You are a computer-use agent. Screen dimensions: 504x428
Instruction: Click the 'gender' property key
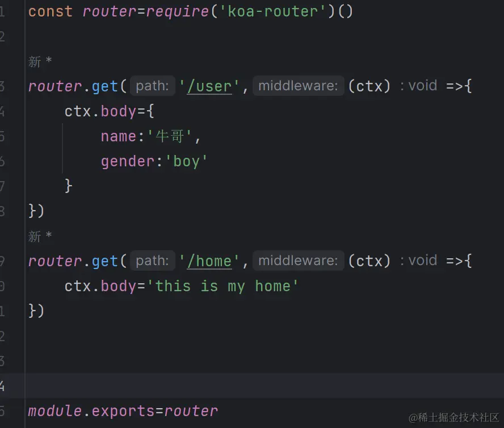pyautogui.click(x=128, y=162)
